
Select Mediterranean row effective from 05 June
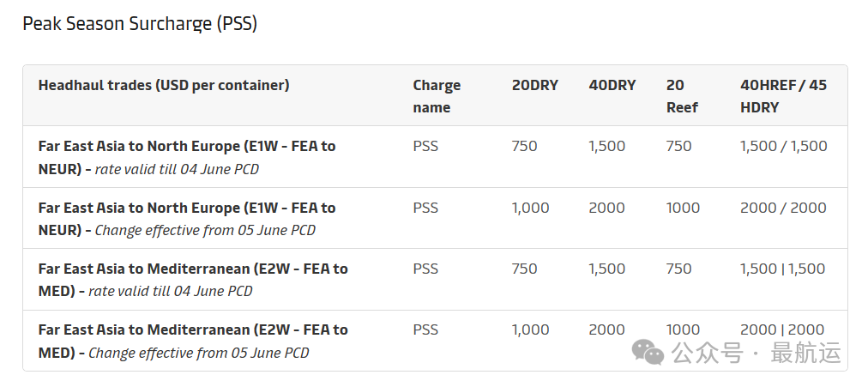point(435,341)
